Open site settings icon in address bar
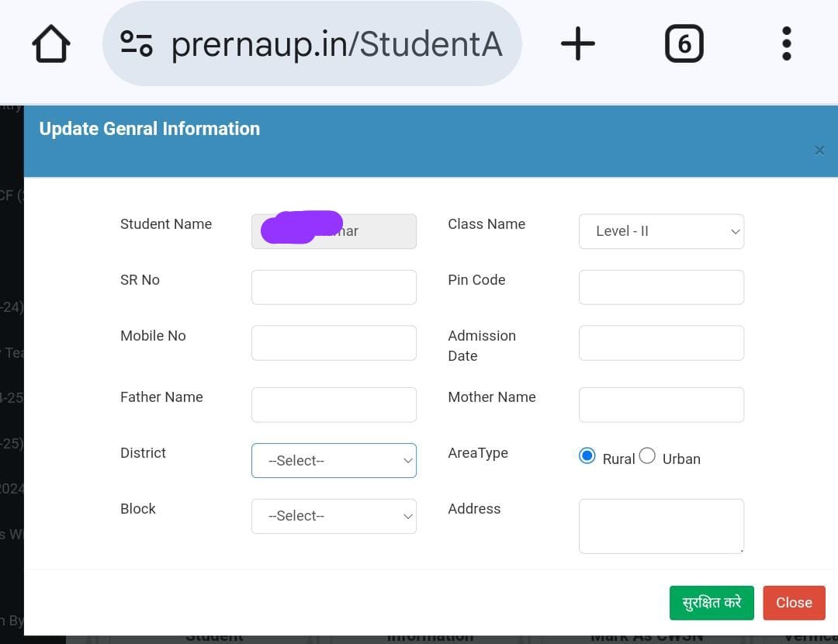838x644 pixels. (x=137, y=43)
